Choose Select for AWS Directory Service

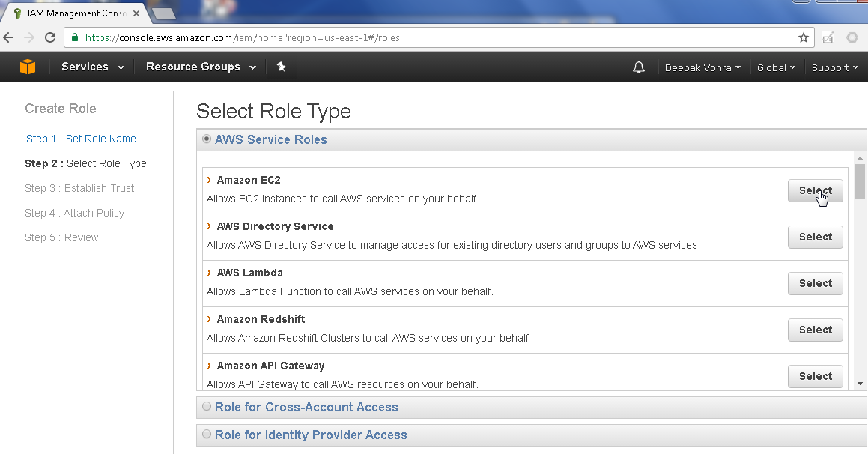pos(816,237)
